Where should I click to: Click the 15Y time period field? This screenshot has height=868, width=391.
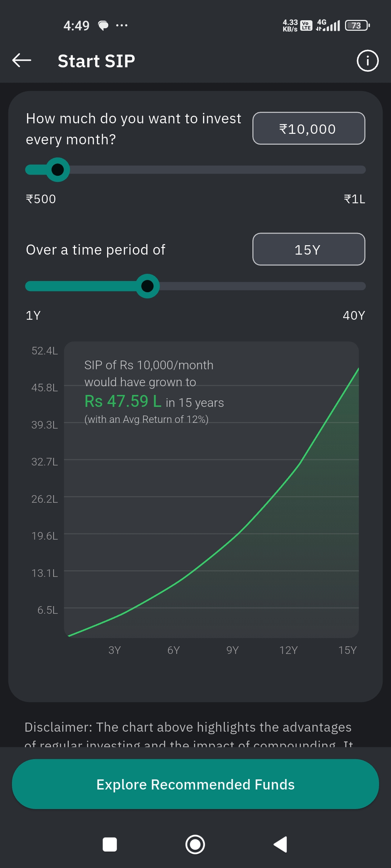point(308,249)
